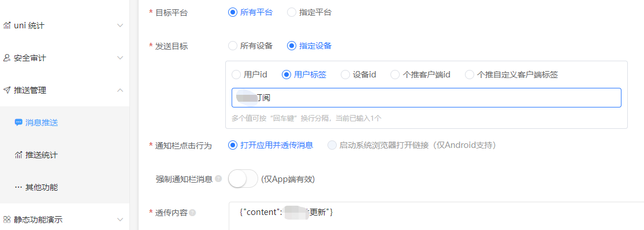Viewport: 644px width, 230px height.
Task: Enable the 强制通知栏消息 switch
Action: click(x=243, y=179)
